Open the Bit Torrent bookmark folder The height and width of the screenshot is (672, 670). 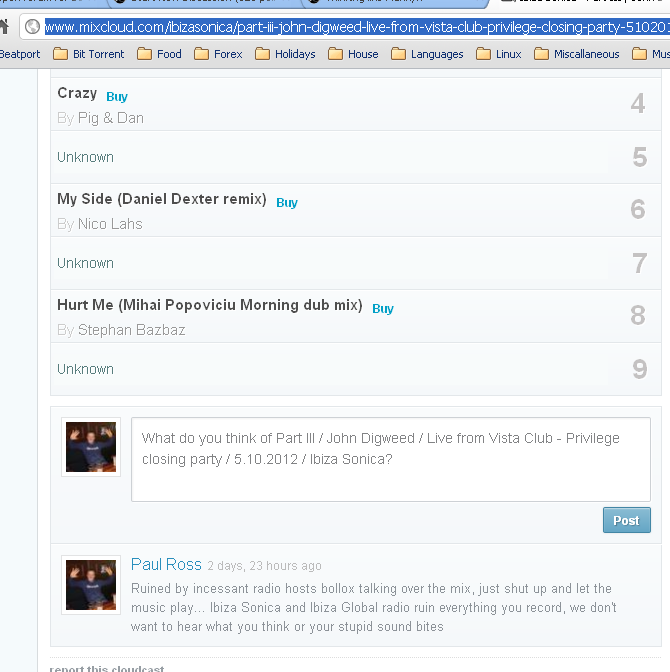(89, 54)
